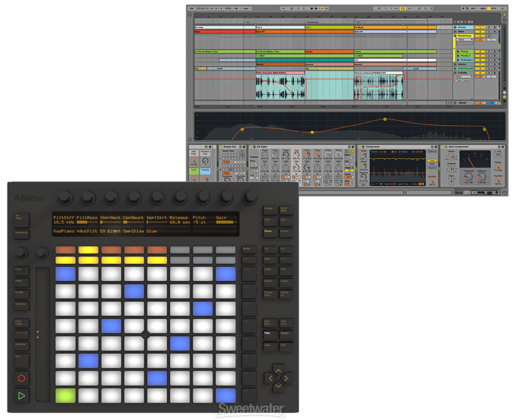Deactivate the Compressor device power switch
Screen dimensions: 515x420
coord(359,147)
